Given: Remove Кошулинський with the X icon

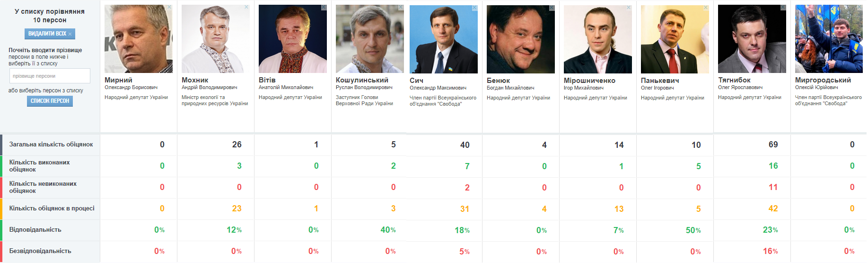Looking at the screenshot, I should [401, 7].
